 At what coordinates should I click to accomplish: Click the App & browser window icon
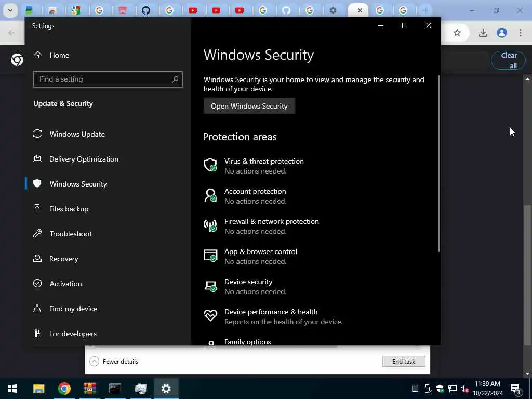coord(210,256)
